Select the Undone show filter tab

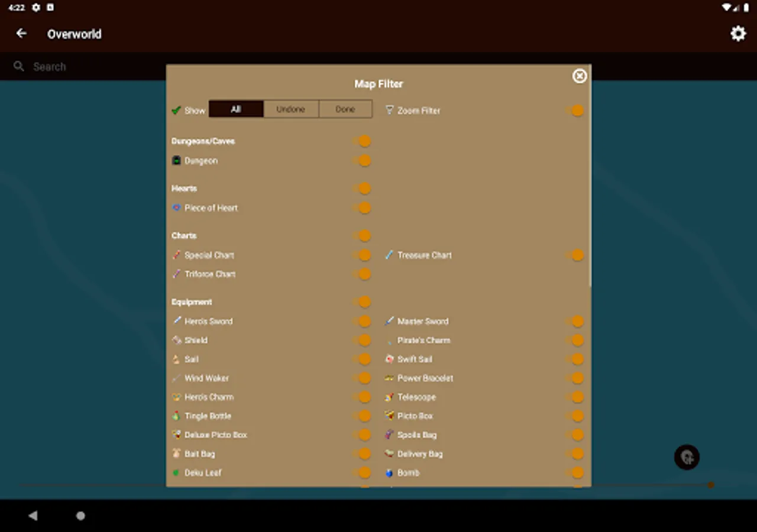point(291,109)
